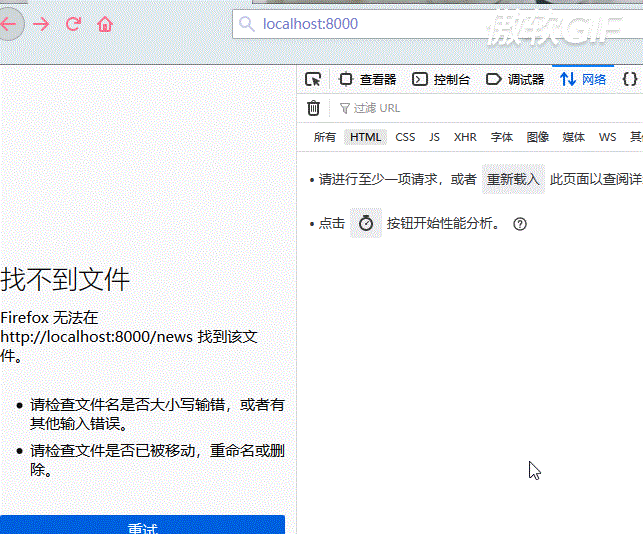The width and height of the screenshot is (643, 534).
Task: Toggle the JS request filter
Action: 434,137
